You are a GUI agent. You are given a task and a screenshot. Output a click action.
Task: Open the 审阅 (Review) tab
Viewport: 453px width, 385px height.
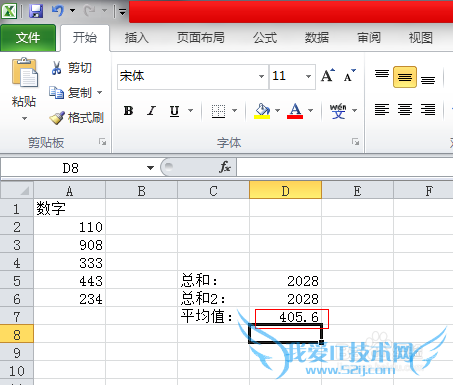pos(369,38)
